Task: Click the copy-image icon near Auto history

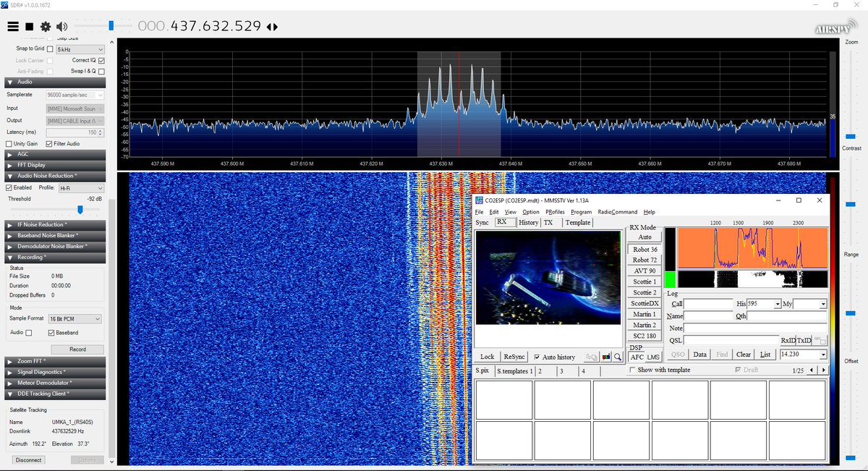Action: click(x=590, y=357)
